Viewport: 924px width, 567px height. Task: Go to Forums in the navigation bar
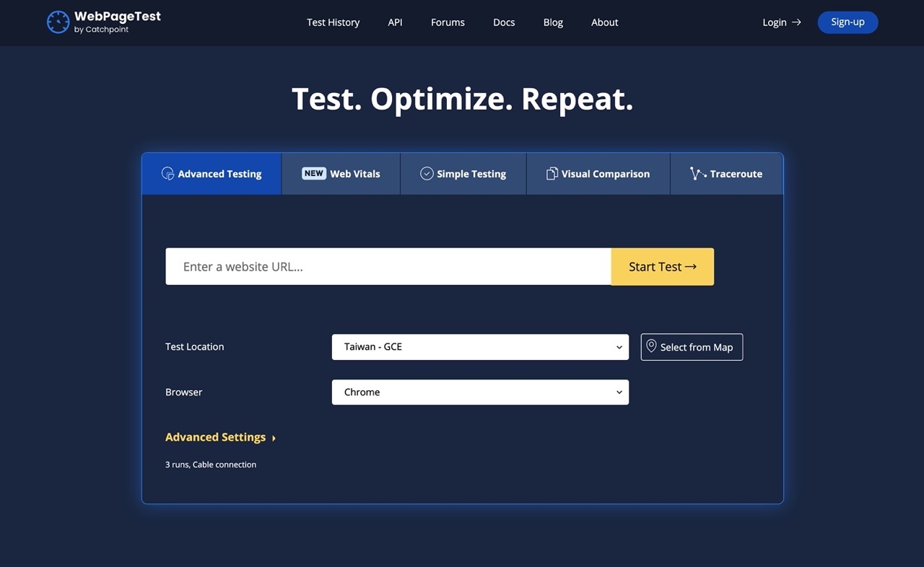pos(448,22)
